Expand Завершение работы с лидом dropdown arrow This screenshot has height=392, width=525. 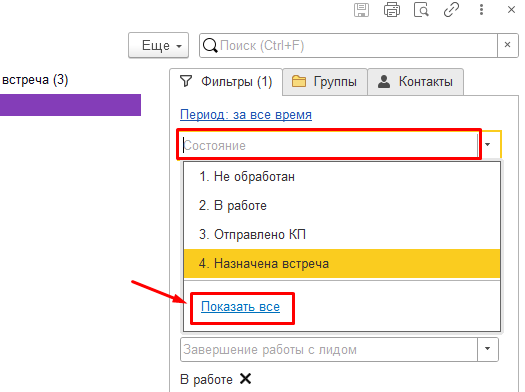click(x=488, y=349)
